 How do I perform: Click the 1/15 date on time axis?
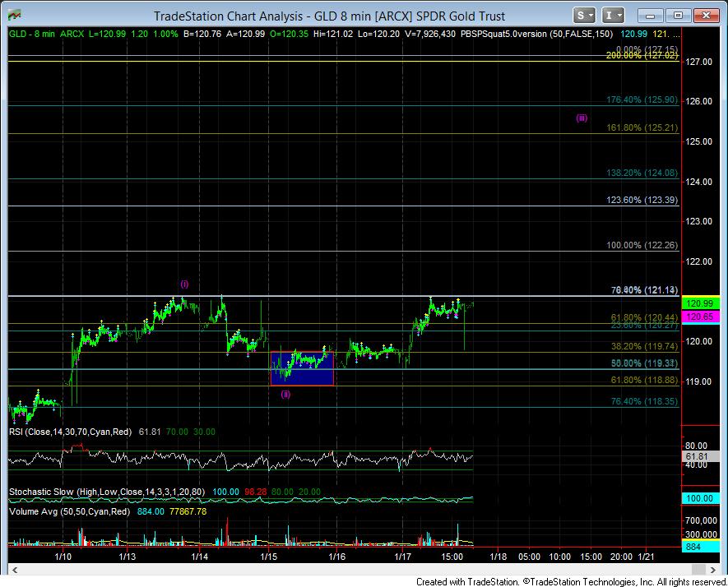(x=269, y=557)
